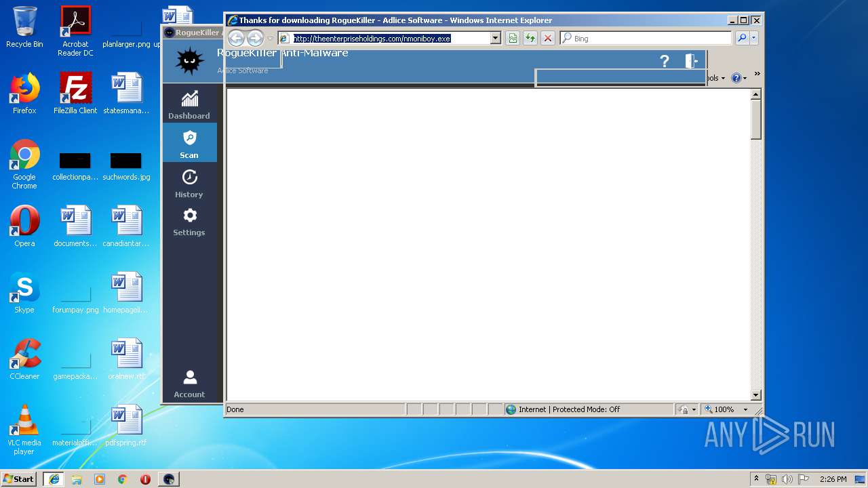Click the Bing search magnifier button
The height and width of the screenshot is (488, 868).
pyautogui.click(x=742, y=39)
